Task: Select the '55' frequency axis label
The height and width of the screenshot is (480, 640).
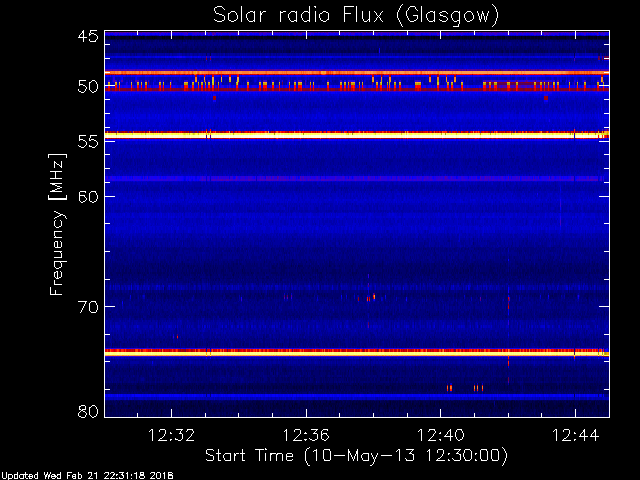Action: coord(88,142)
